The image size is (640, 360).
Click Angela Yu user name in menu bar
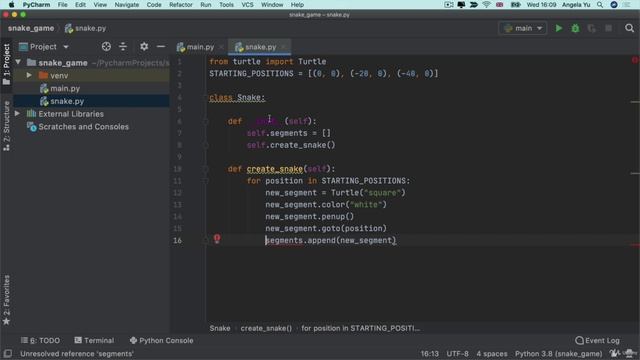(x=576, y=5)
